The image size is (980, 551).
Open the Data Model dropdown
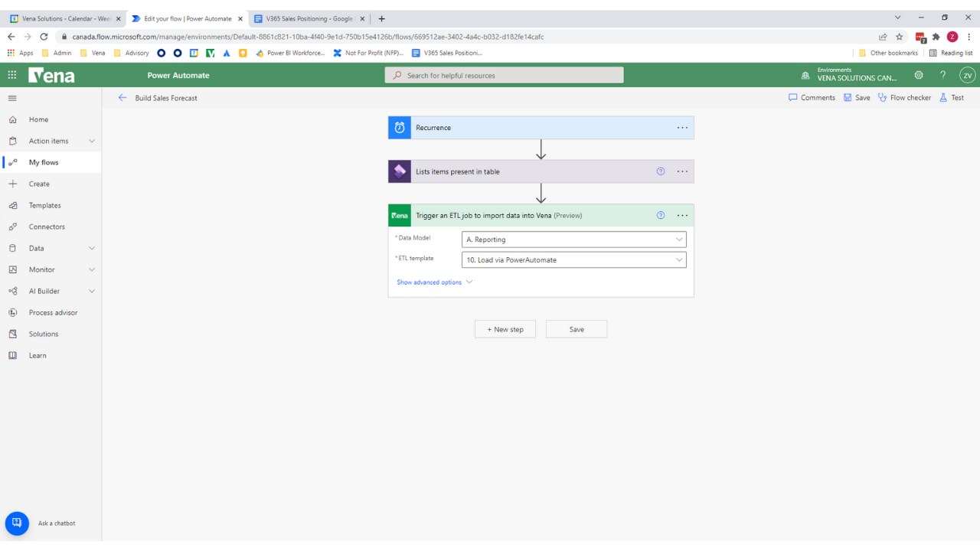(x=574, y=240)
